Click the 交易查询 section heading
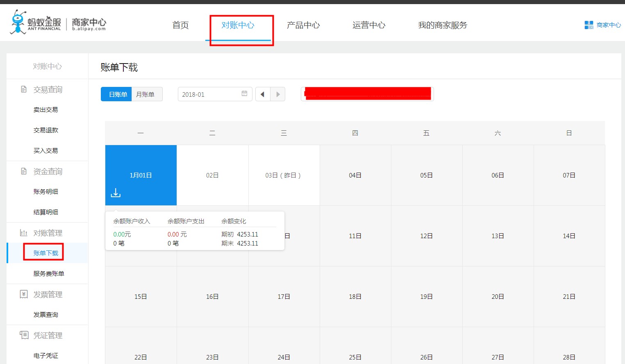The width and height of the screenshot is (625, 364). tap(48, 89)
